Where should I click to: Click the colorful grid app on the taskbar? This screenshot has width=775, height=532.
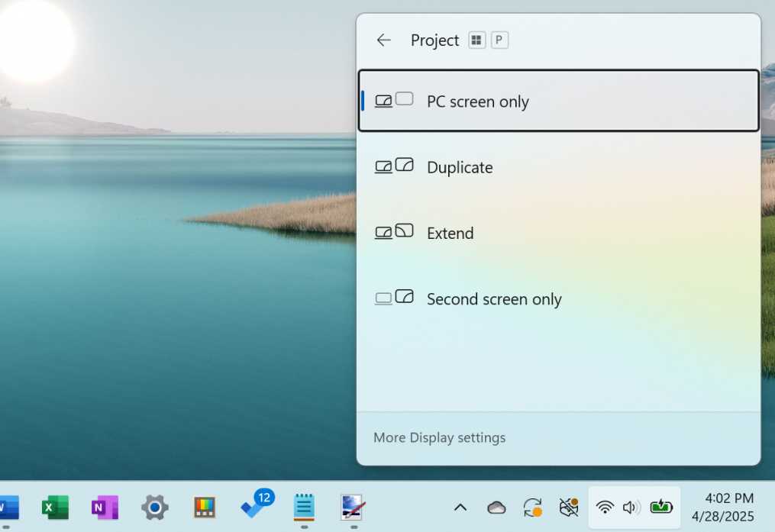pyautogui.click(x=206, y=508)
